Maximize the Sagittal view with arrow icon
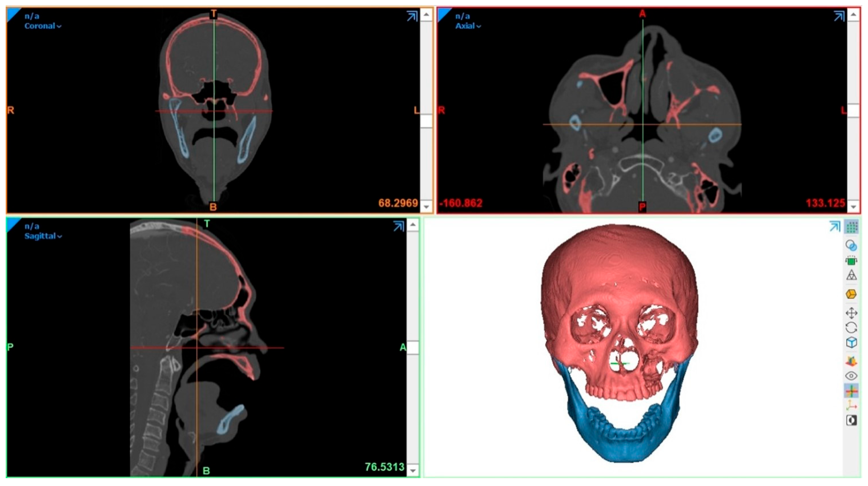 (x=399, y=226)
